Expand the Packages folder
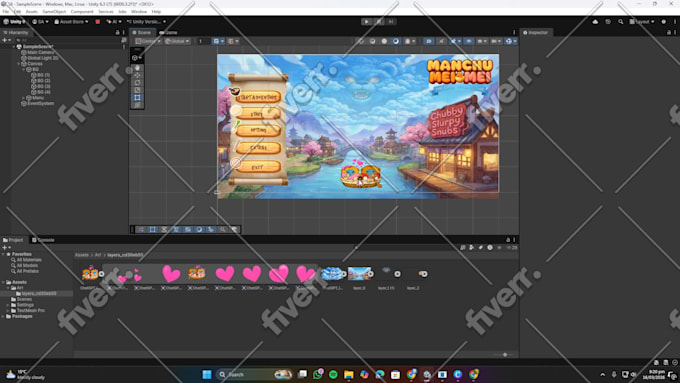The width and height of the screenshot is (680, 383). [x=3, y=317]
